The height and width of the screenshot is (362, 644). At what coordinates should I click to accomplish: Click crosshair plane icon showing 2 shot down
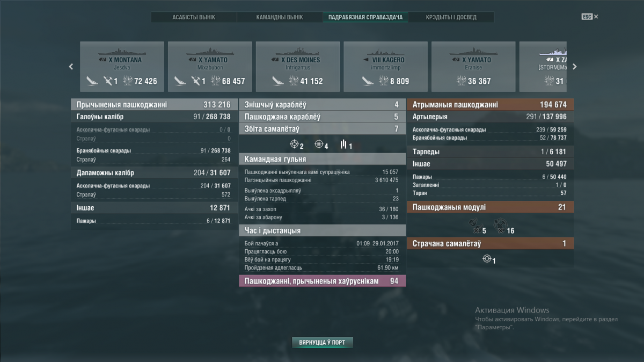[x=294, y=144]
